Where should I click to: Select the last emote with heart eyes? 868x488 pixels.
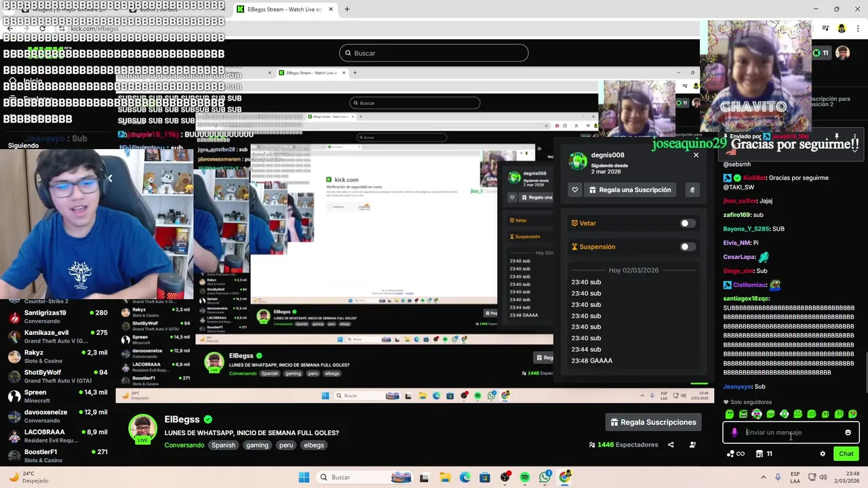852,414
